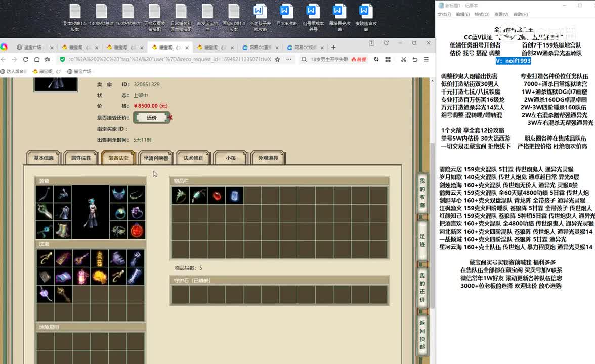Click the purple flower 法宝 icon in third row
The width and height of the screenshot is (595, 364).
[46, 294]
